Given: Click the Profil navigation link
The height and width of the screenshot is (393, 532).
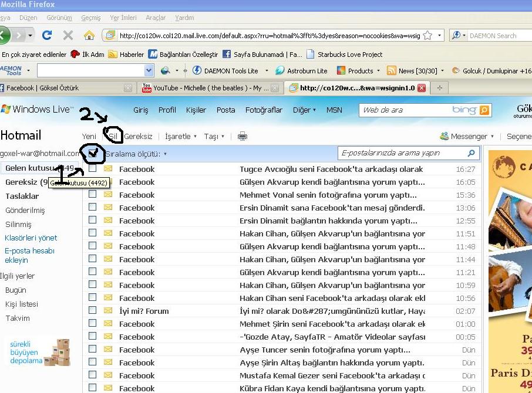Looking at the screenshot, I should 167,110.
